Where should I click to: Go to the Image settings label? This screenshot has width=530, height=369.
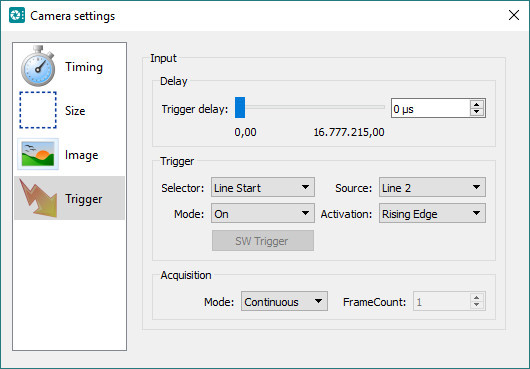pyautogui.click(x=81, y=155)
